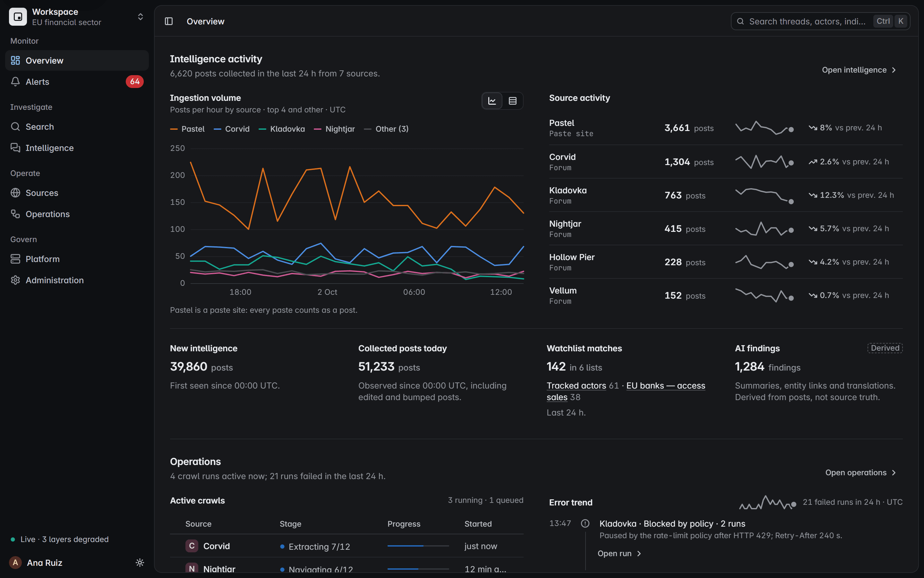924x578 pixels.
Task: Toggle the Kladovka legend series
Action: tap(282, 129)
